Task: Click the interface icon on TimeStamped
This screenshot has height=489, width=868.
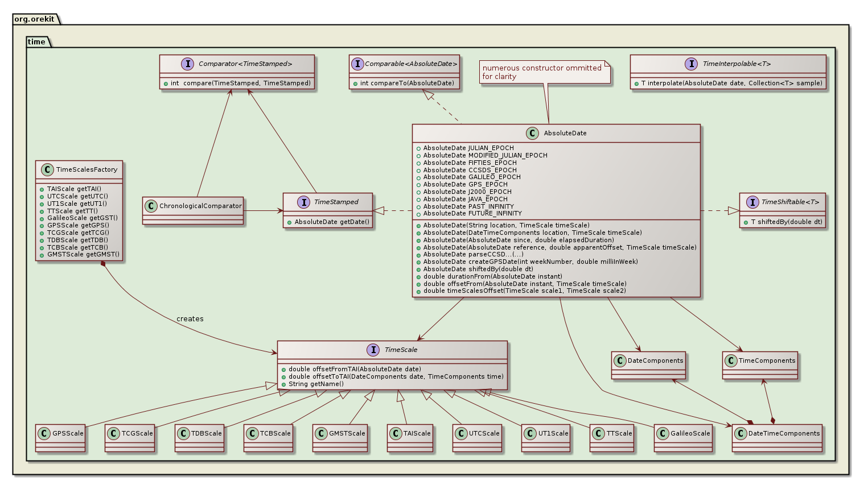Action: [x=303, y=202]
